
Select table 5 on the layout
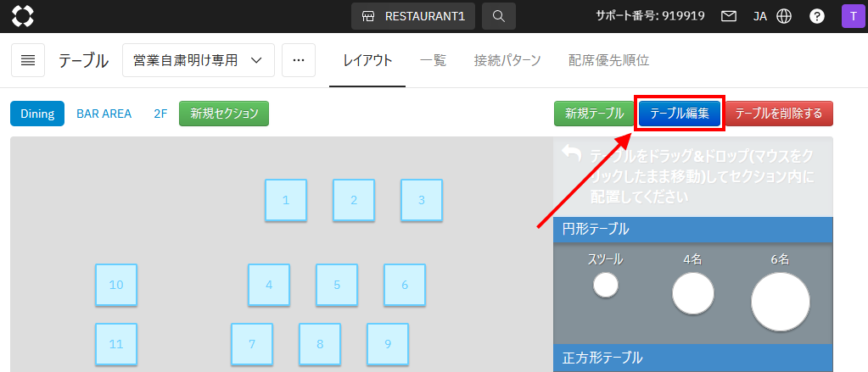pyautogui.click(x=337, y=285)
